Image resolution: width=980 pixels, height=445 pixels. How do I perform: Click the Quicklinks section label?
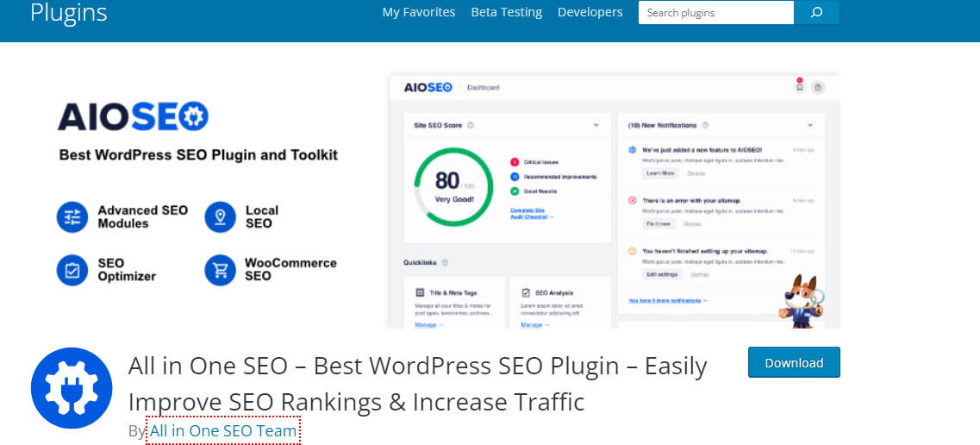(420, 262)
